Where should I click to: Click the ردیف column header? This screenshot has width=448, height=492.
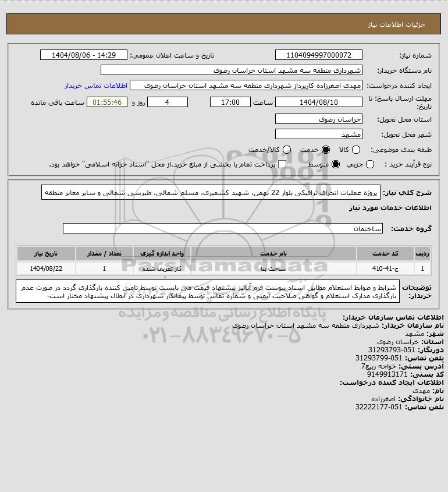pyautogui.click(x=422, y=253)
